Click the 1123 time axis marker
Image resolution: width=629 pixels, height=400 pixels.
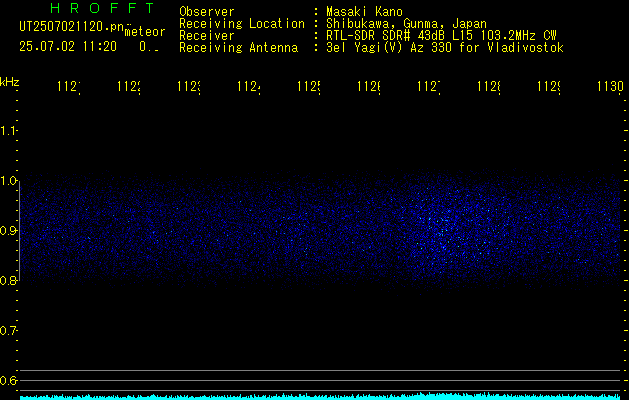[x=189, y=86]
